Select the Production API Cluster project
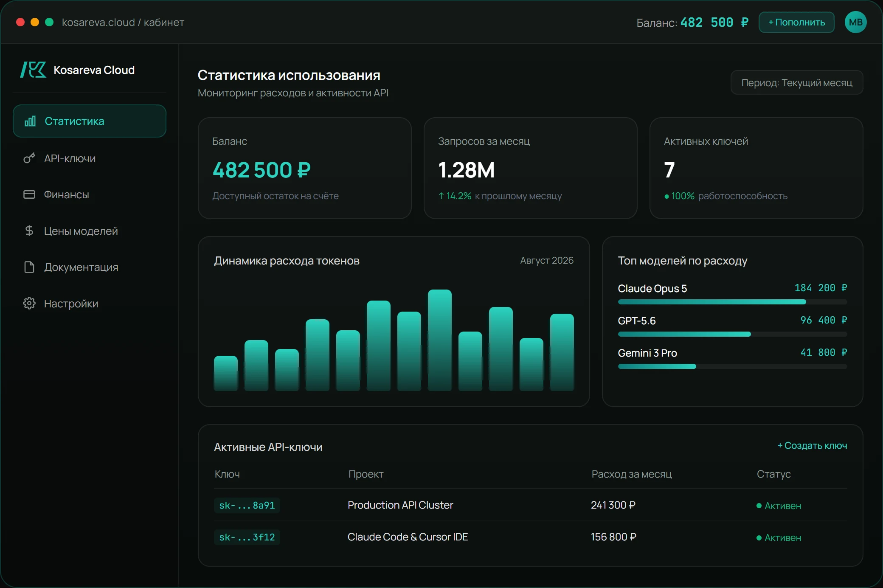This screenshot has height=588, width=883. tap(400, 505)
